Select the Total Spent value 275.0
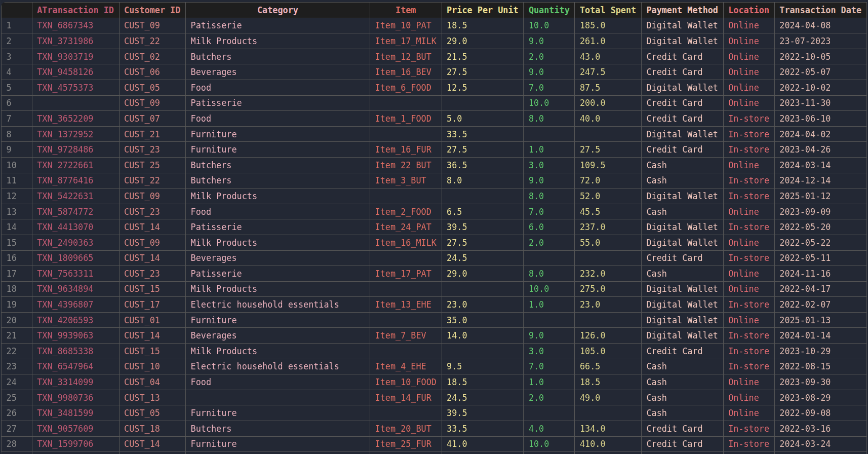 [608, 289]
